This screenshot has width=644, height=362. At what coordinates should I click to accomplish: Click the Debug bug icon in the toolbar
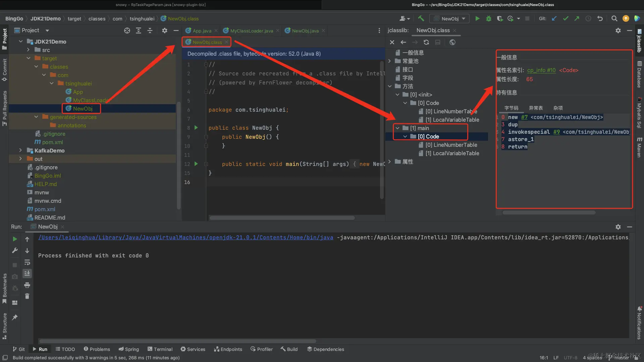(489, 19)
